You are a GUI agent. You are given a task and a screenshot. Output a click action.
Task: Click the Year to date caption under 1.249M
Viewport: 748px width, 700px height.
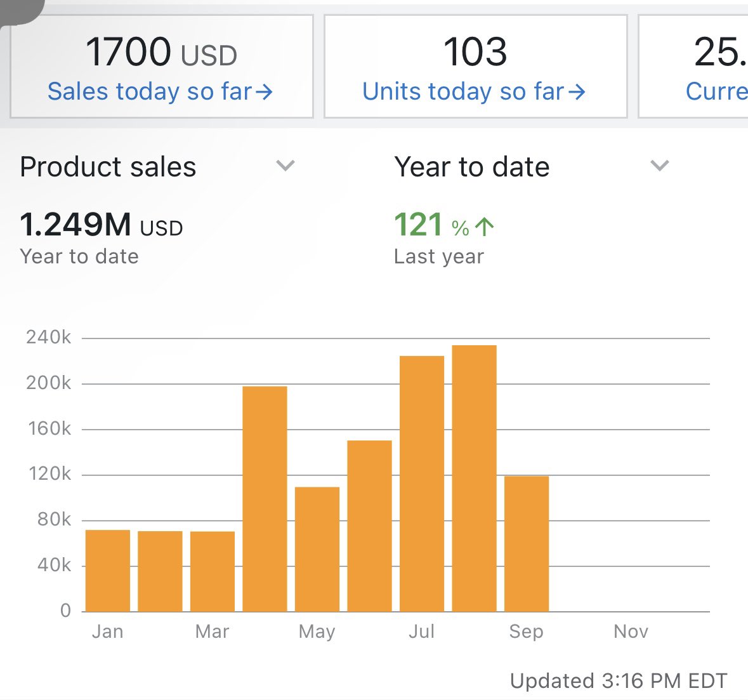pyautogui.click(x=79, y=256)
